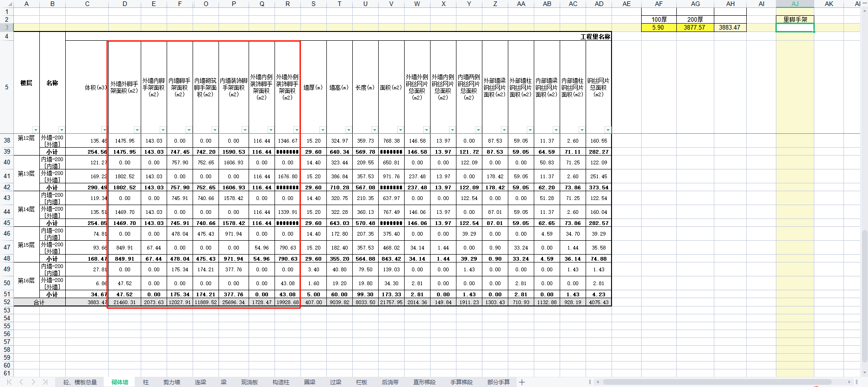Click the select-all corner box

(x=6, y=4)
